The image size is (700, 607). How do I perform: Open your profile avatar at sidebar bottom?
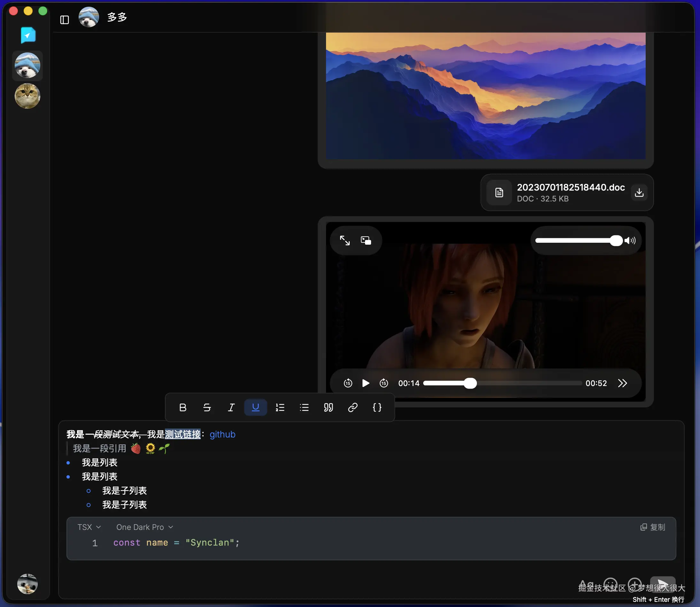[x=27, y=584]
